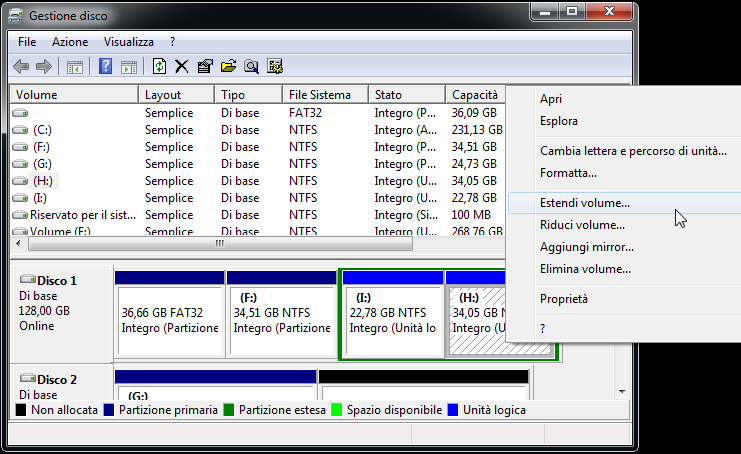
Task: Select the (I:) 22,78 GB NTFS partition block
Action: (393, 313)
